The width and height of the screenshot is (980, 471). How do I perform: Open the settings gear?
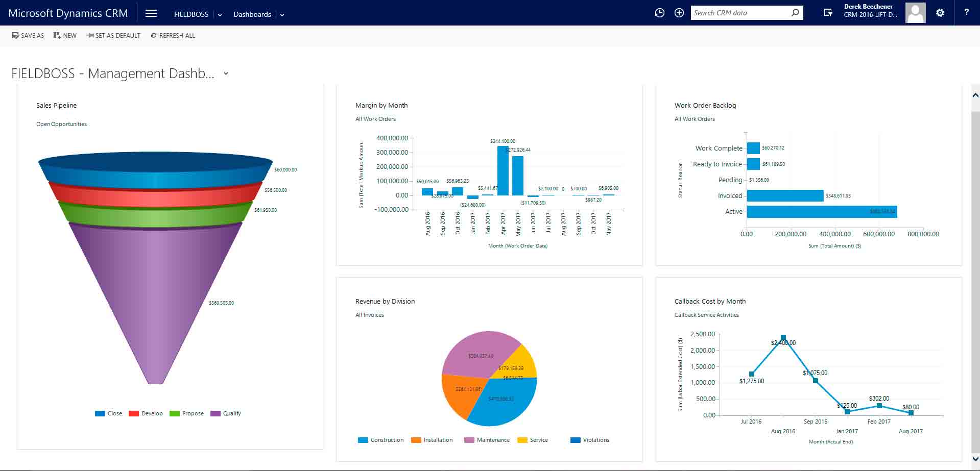click(x=940, y=13)
